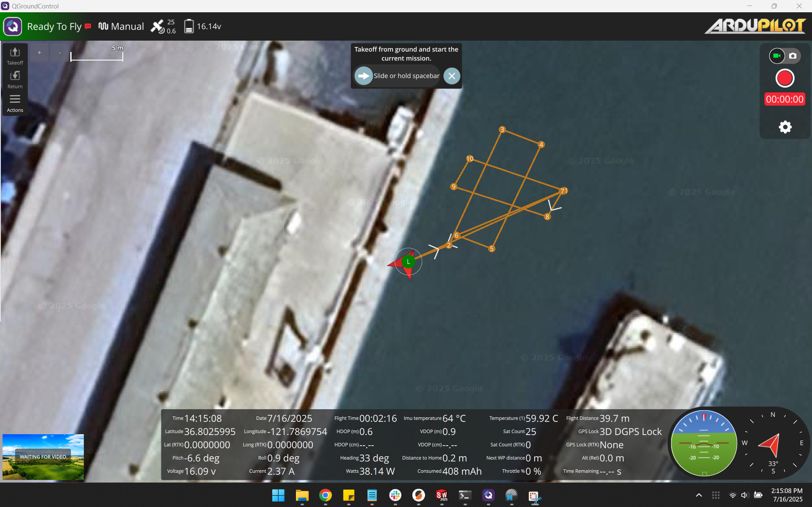The height and width of the screenshot is (507, 812).
Task: Open the volume tray icon
Action: click(x=745, y=495)
